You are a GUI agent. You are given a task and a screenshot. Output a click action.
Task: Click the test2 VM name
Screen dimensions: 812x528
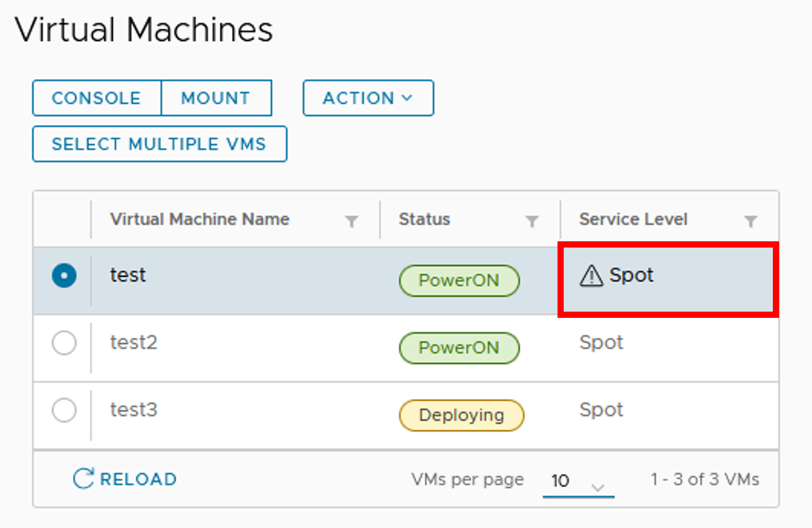click(x=134, y=342)
